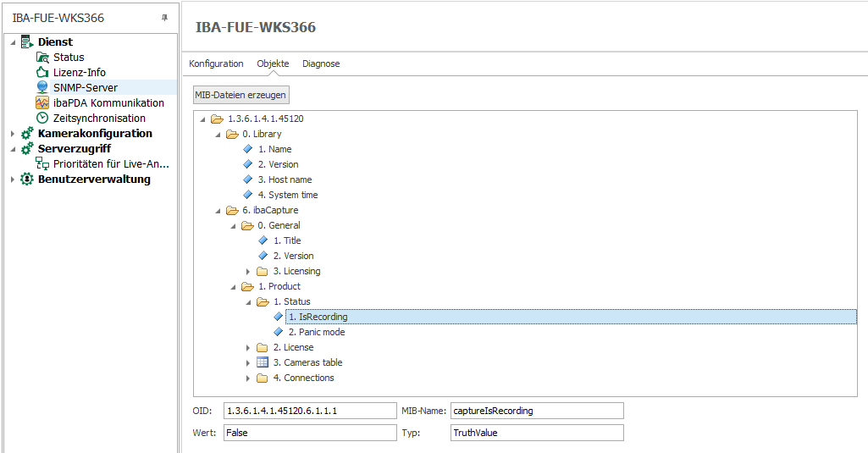868x453 pixels.
Task: Click the MIB-Name input field
Action: click(x=537, y=411)
